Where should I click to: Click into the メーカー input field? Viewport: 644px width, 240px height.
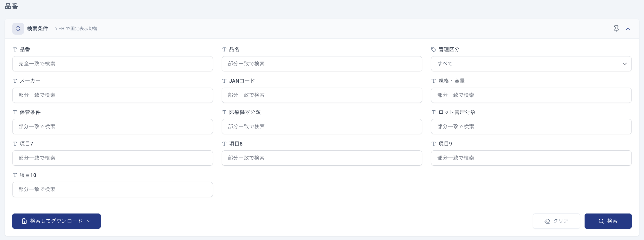112,95
